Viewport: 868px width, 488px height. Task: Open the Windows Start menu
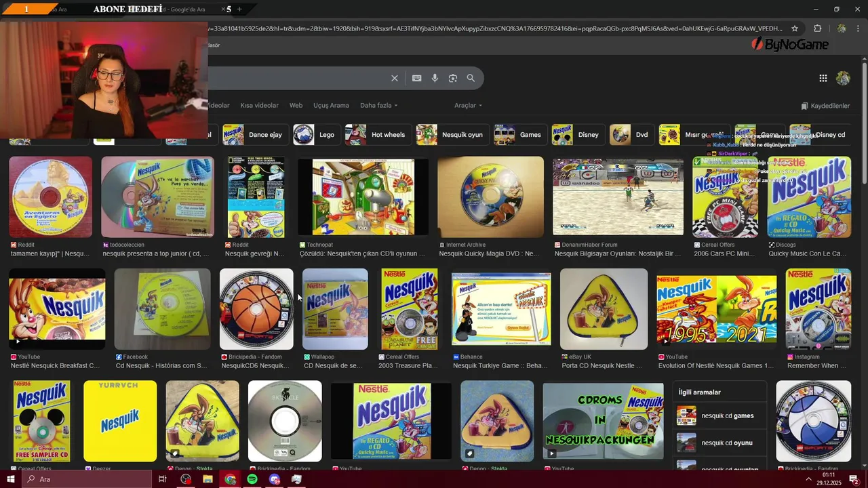tap(11, 479)
